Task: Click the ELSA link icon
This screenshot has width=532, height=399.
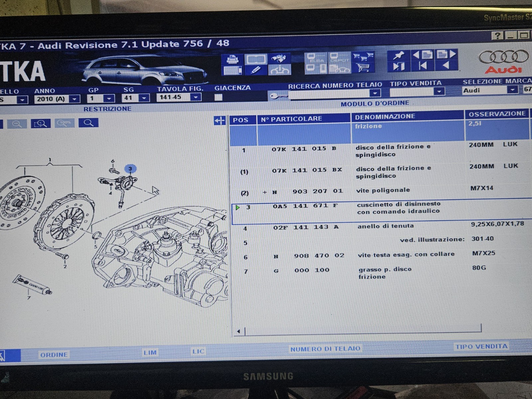Action: click(x=316, y=58)
